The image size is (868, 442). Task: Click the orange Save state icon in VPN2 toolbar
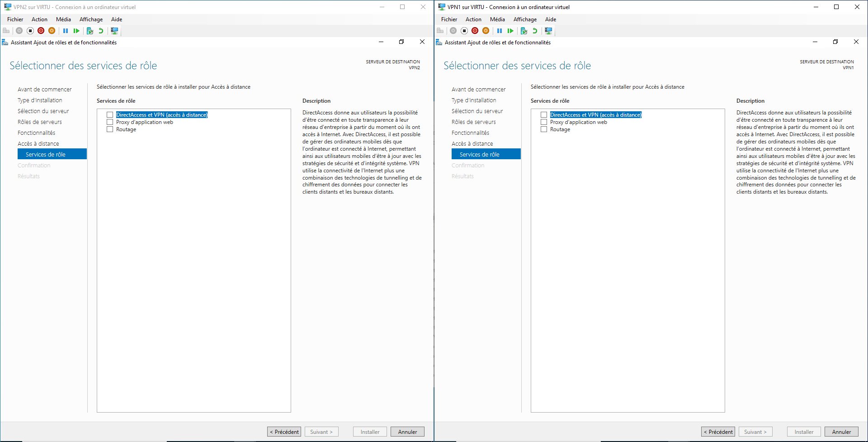52,31
